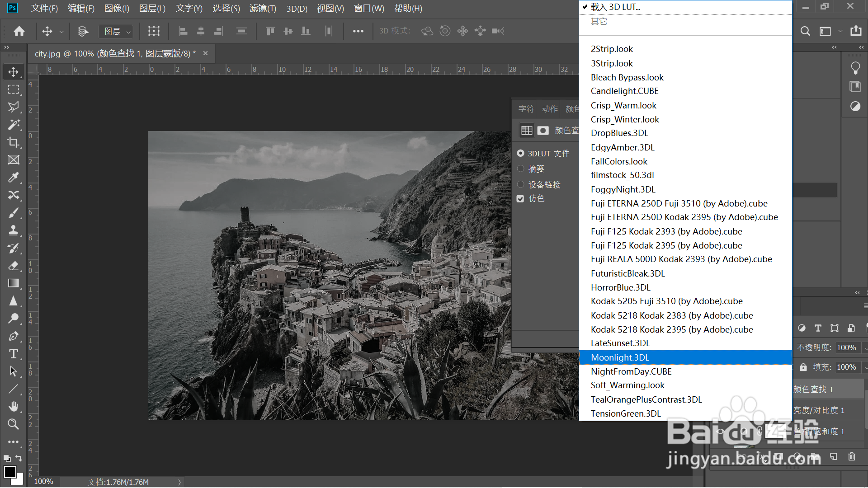Select the Eraser tool
The width and height of the screenshot is (868, 488).
(13, 265)
